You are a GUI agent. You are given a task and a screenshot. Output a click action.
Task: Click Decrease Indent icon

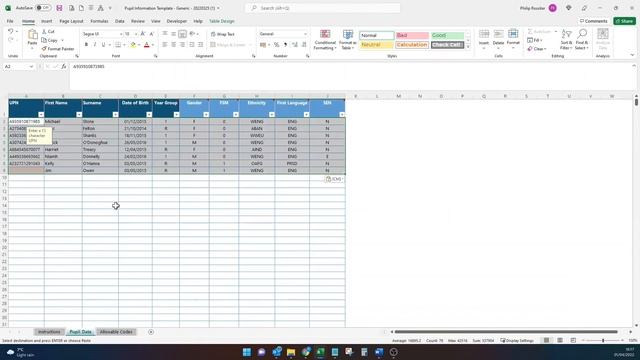[191, 44]
